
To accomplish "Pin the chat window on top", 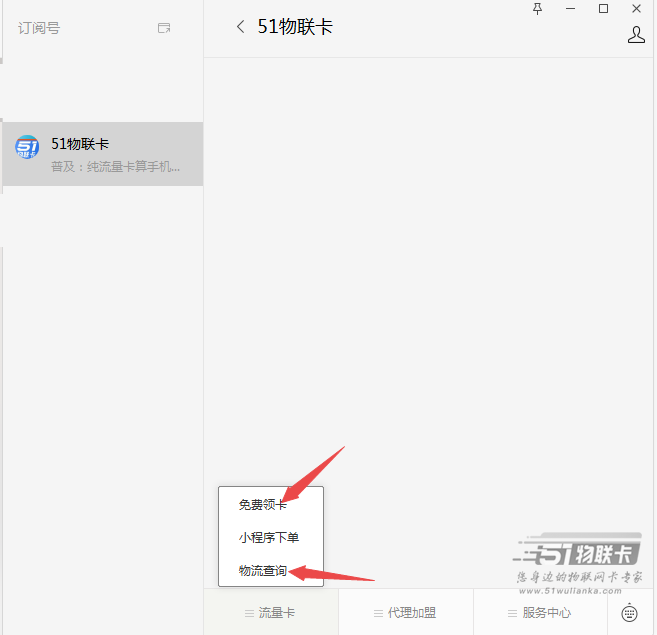I will click(537, 9).
